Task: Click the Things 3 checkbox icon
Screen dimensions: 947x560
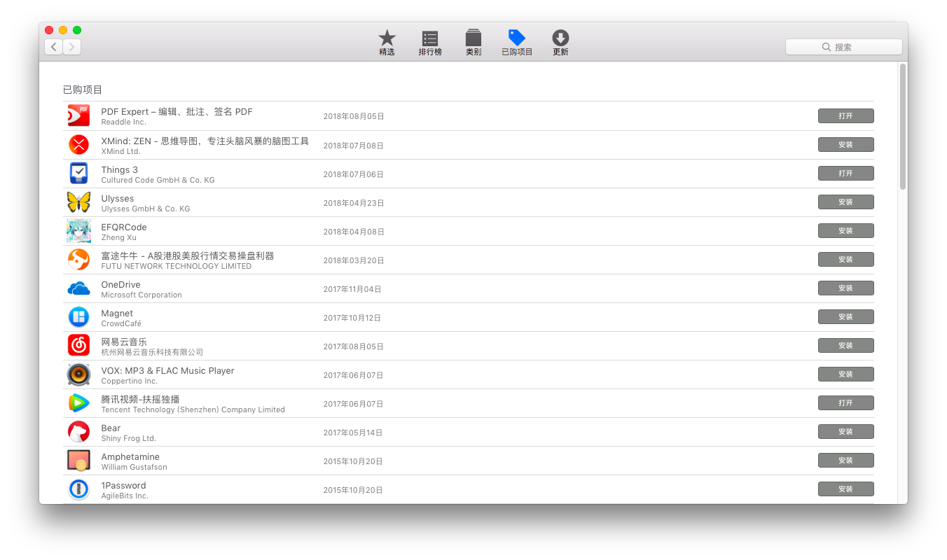Action: [x=78, y=174]
